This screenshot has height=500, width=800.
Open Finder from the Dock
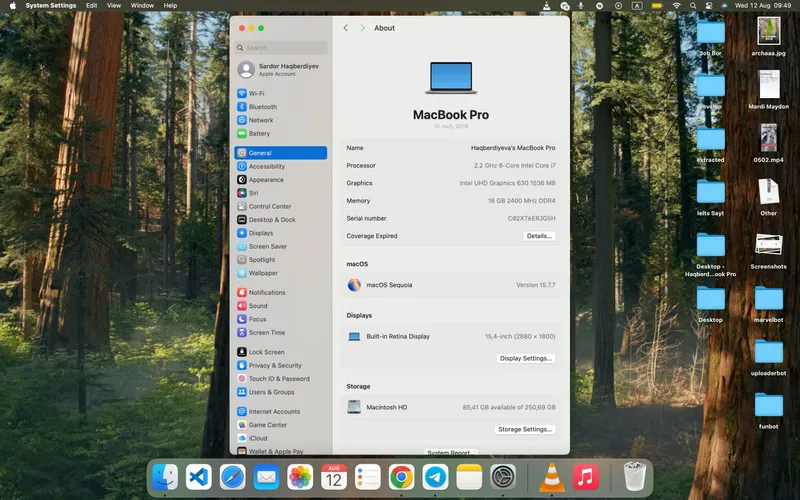coord(165,477)
